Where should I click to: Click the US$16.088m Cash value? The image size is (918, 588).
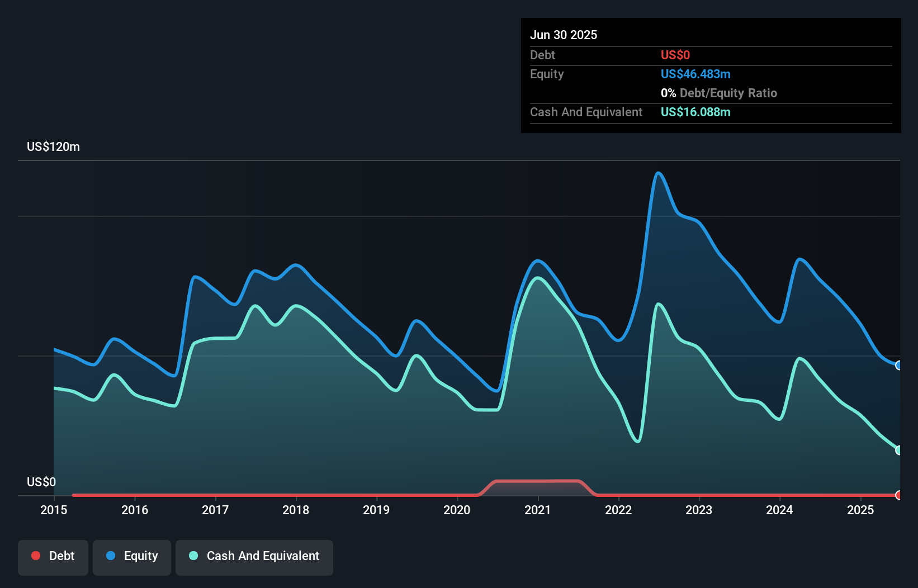coord(695,112)
